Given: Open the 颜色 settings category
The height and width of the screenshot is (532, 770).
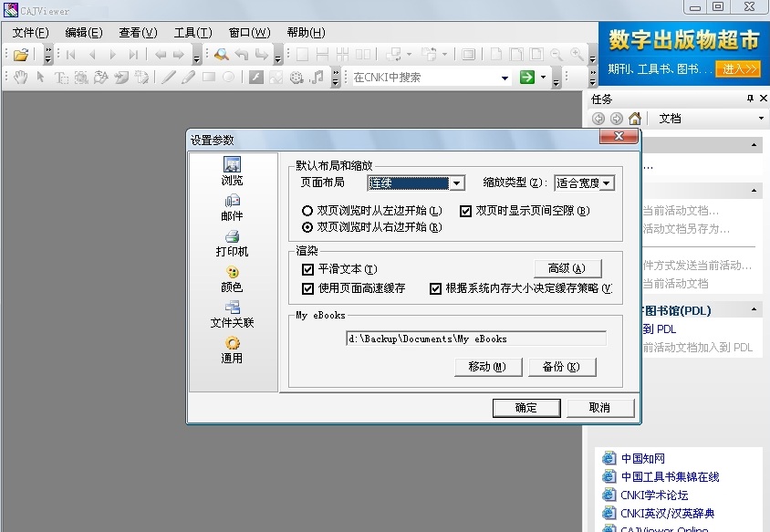Looking at the screenshot, I should 232,273.
